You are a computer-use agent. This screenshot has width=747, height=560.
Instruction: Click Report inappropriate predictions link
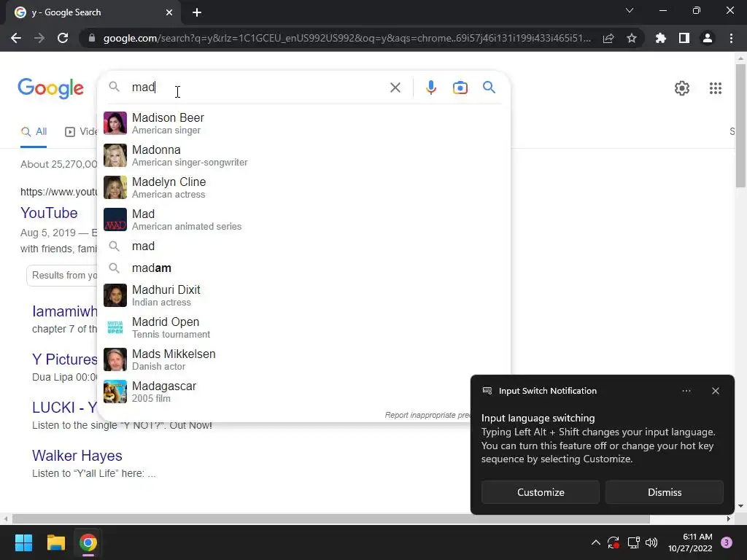427,415
